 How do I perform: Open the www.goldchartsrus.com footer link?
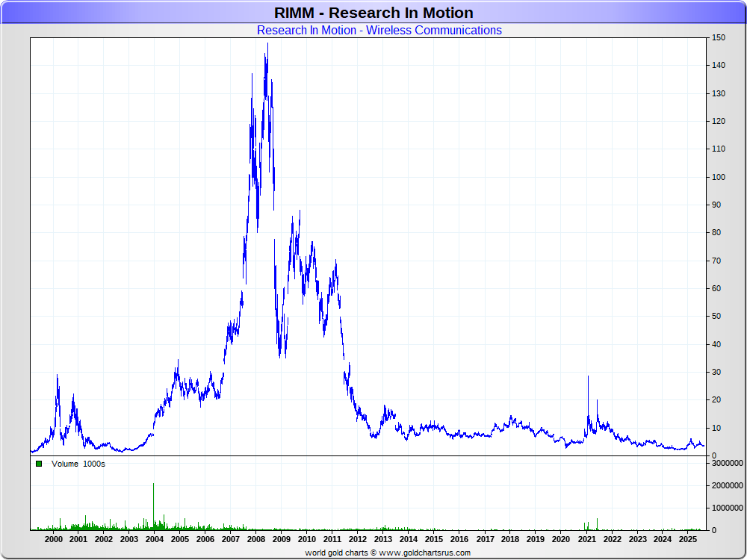(424, 553)
